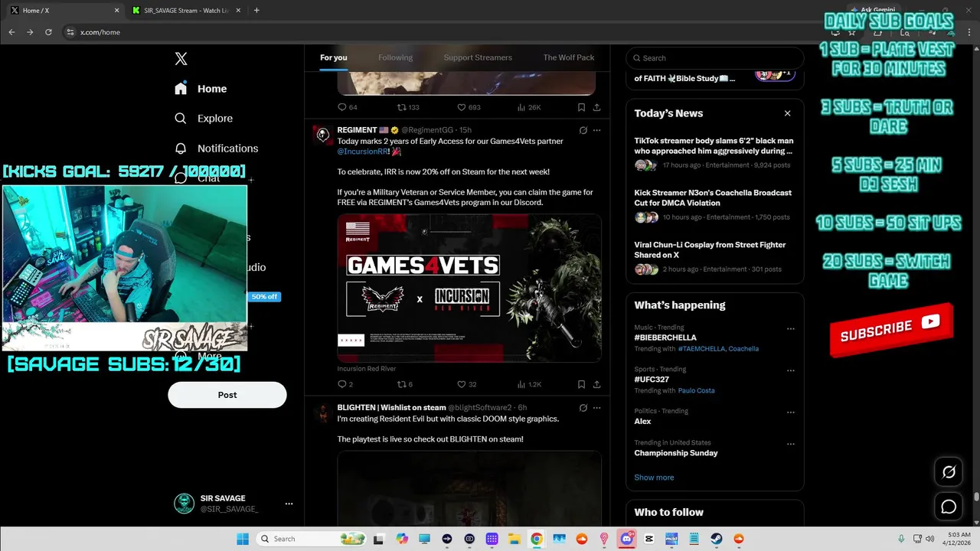Focus the X Search field
Viewport: 980px width, 551px height.
(715, 58)
